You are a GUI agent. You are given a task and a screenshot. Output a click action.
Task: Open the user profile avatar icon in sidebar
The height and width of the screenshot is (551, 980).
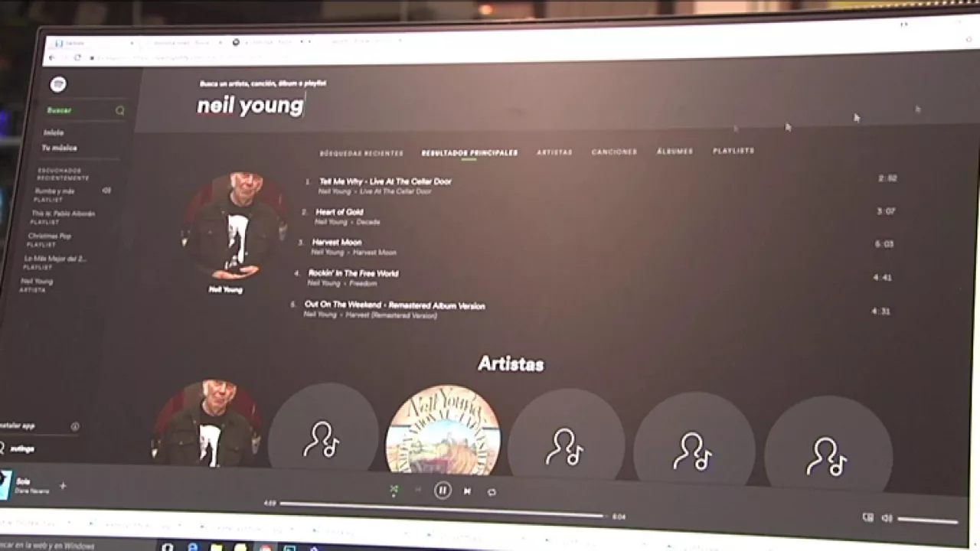[2, 448]
